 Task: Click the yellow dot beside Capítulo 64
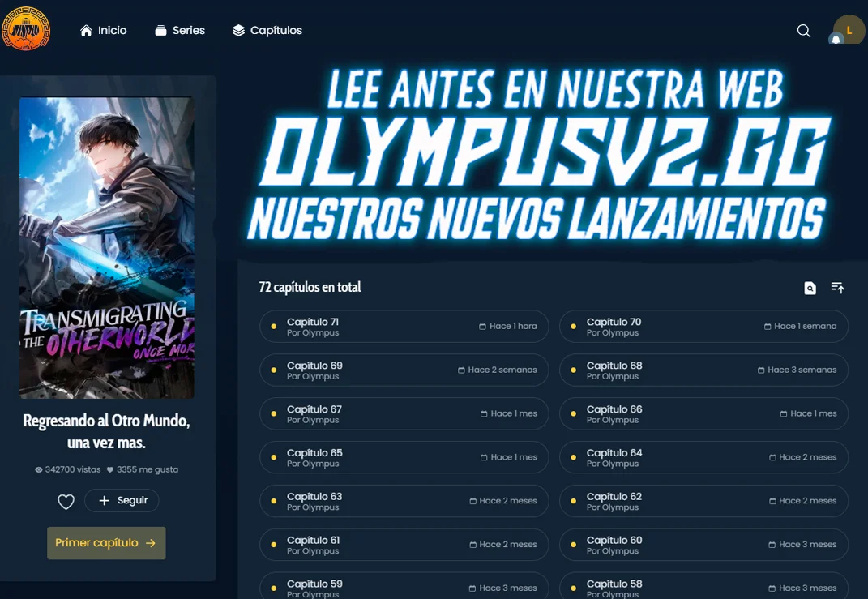pyautogui.click(x=574, y=458)
